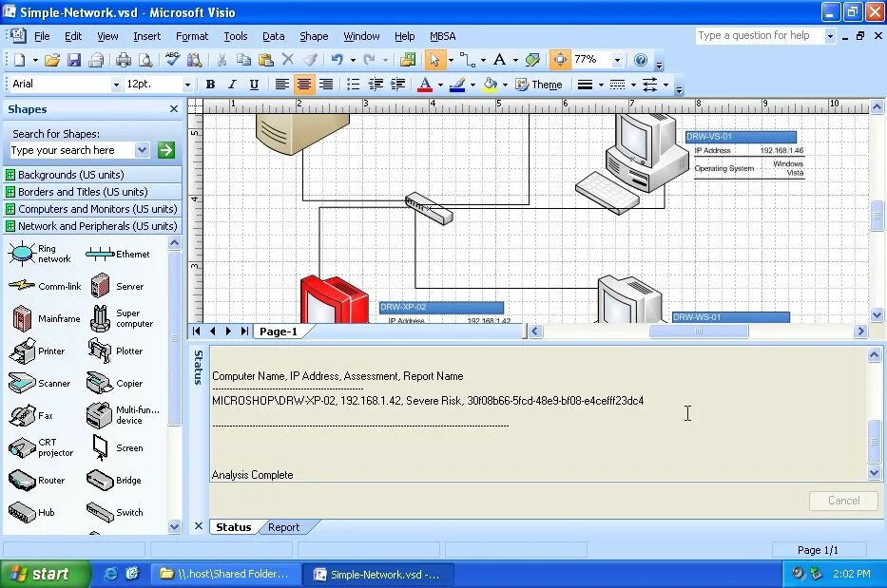
Task: Set text alignment to left
Action: (x=281, y=85)
